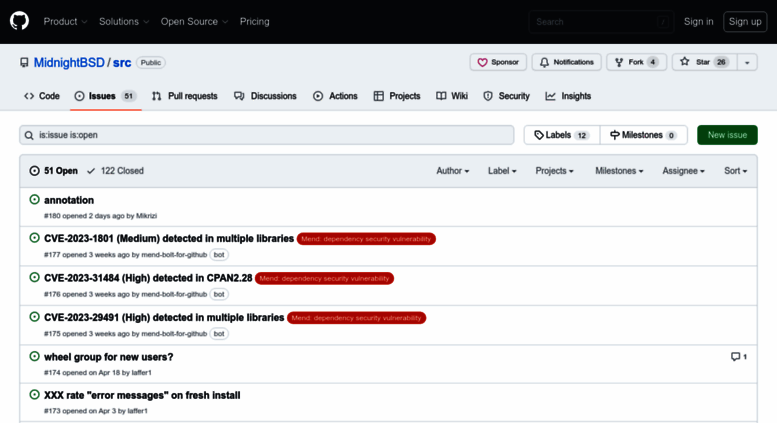Go to the Pricing page

tap(255, 21)
